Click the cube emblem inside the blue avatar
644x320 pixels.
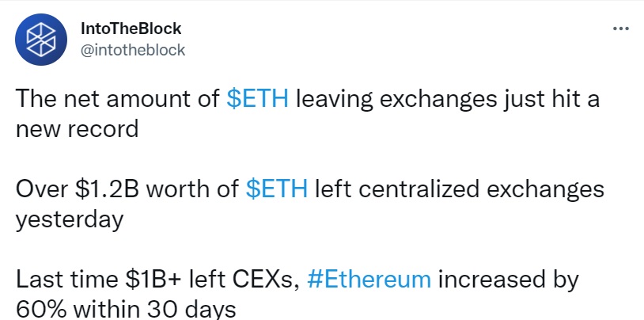[40, 40]
